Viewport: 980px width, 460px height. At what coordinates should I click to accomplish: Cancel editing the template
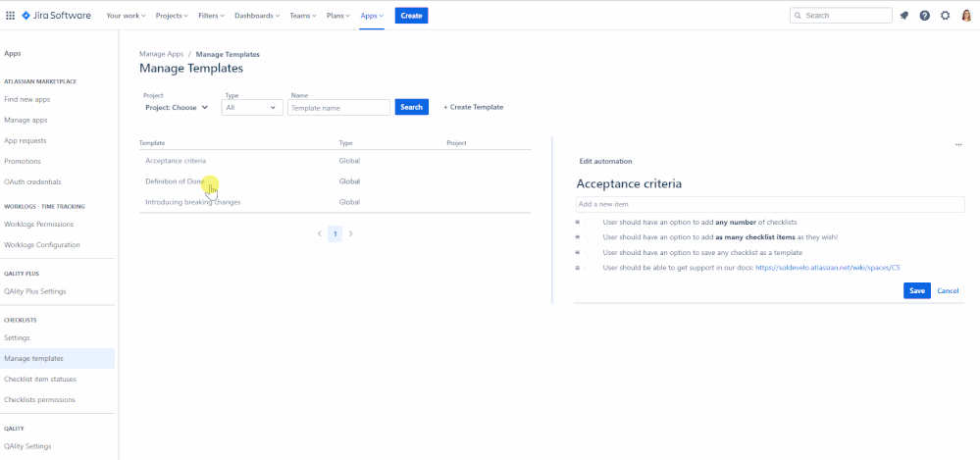point(949,290)
